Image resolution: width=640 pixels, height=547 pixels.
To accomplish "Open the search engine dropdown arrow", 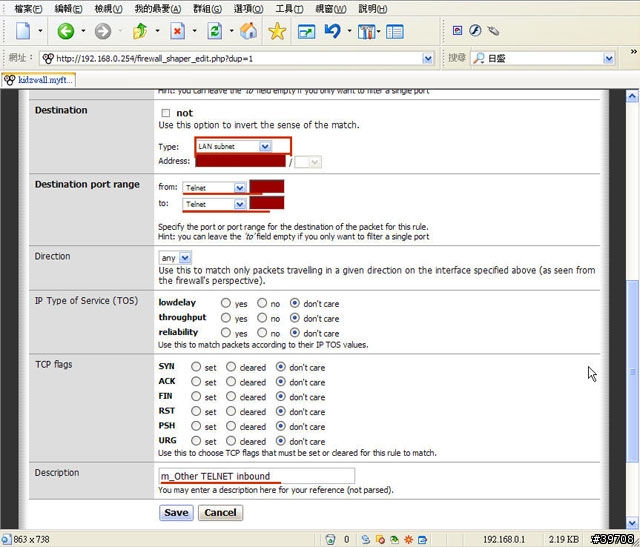I will coord(609,59).
